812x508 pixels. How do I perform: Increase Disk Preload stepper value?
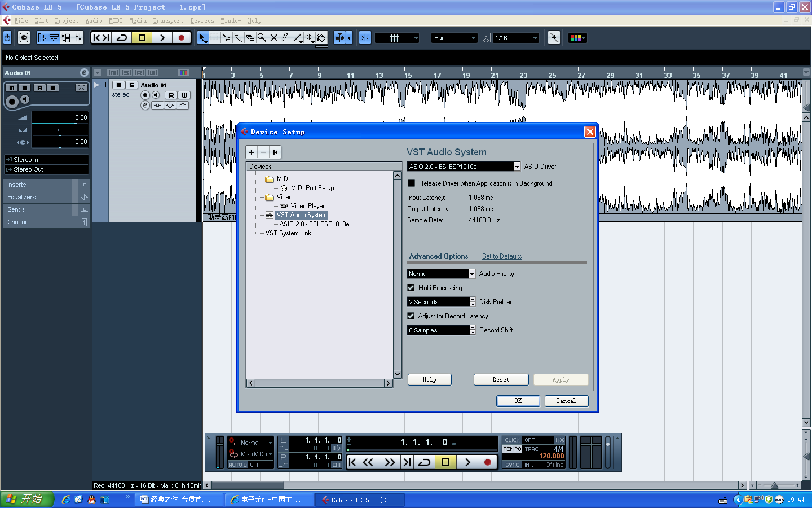pyautogui.click(x=473, y=300)
